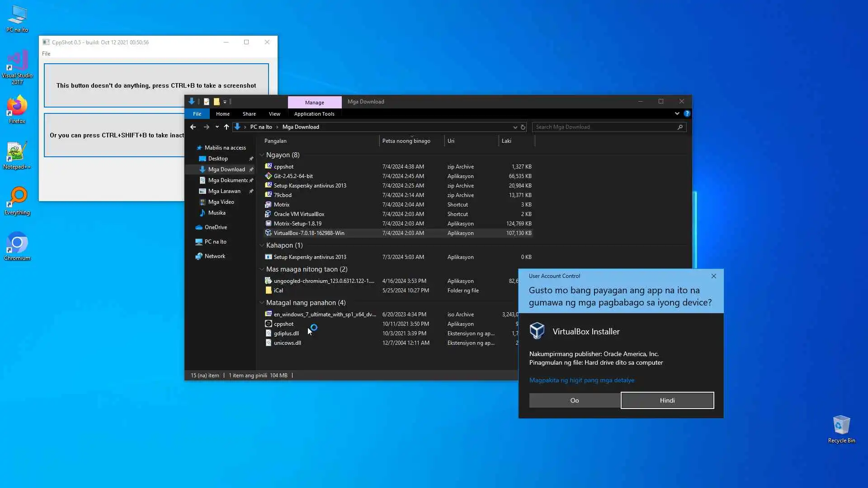Click the Refresh icon in address bar

pyautogui.click(x=523, y=127)
